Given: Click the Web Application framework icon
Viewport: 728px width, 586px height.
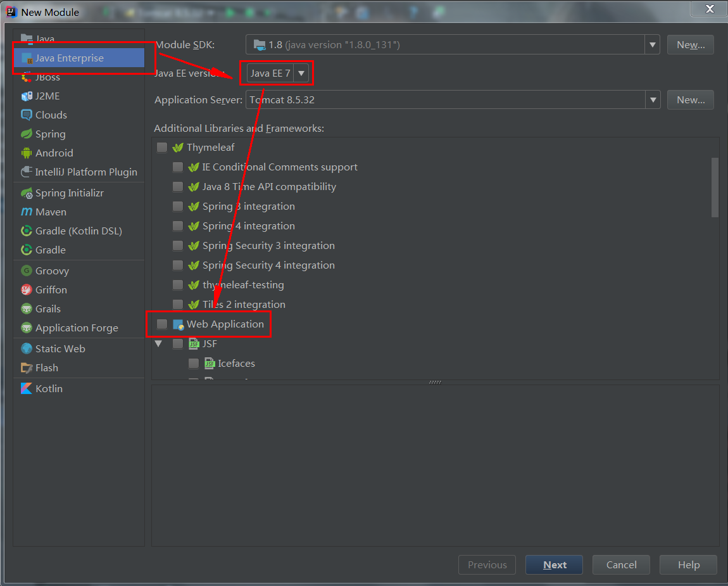Looking at the screenshot, I should pos(179,324).
